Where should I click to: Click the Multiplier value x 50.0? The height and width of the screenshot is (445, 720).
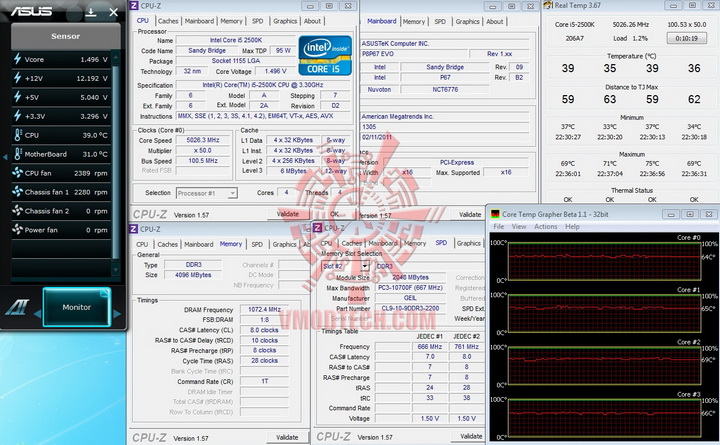(203, 151)
